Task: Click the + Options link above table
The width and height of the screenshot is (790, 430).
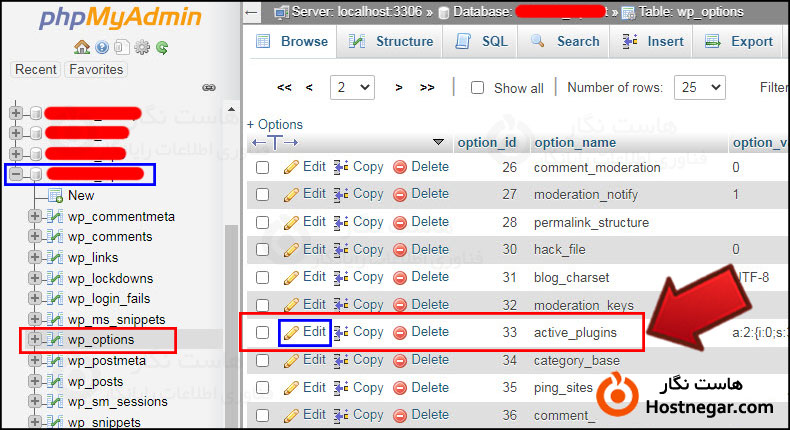Action: pos(275,125)
